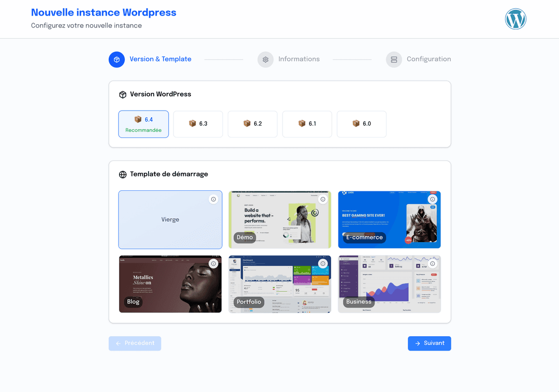The height and width of the screenshot is (392, 559).
Task: Click the globe icon next to Template de démarrage
Action: click(x=123, y=174)
